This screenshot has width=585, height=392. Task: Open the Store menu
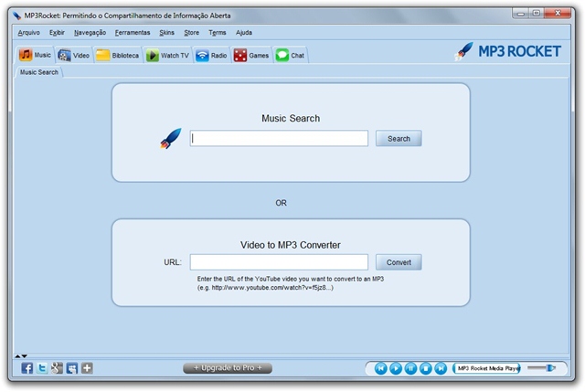[191, 33]
